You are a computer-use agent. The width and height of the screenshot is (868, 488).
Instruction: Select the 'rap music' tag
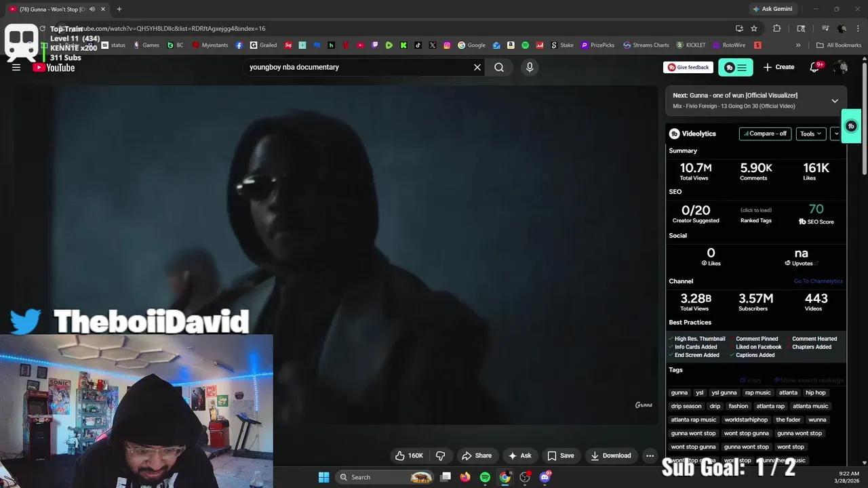(758, 392)
